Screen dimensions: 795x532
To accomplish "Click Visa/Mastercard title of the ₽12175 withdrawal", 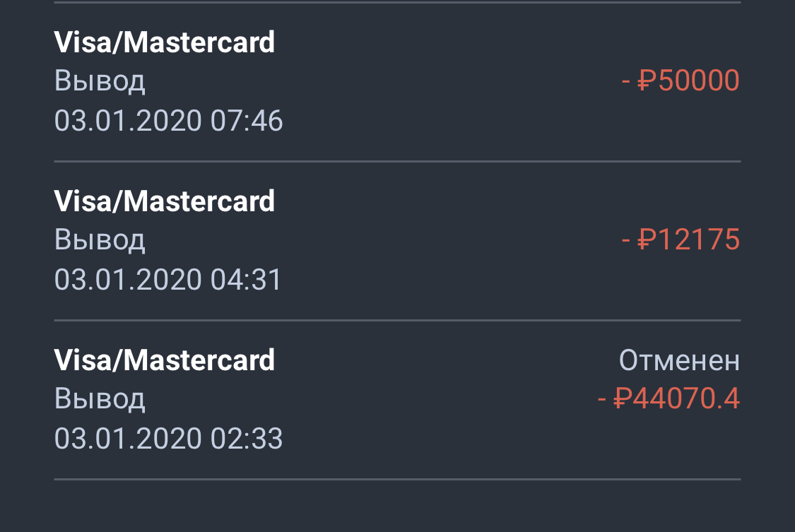I will (164, 201).
